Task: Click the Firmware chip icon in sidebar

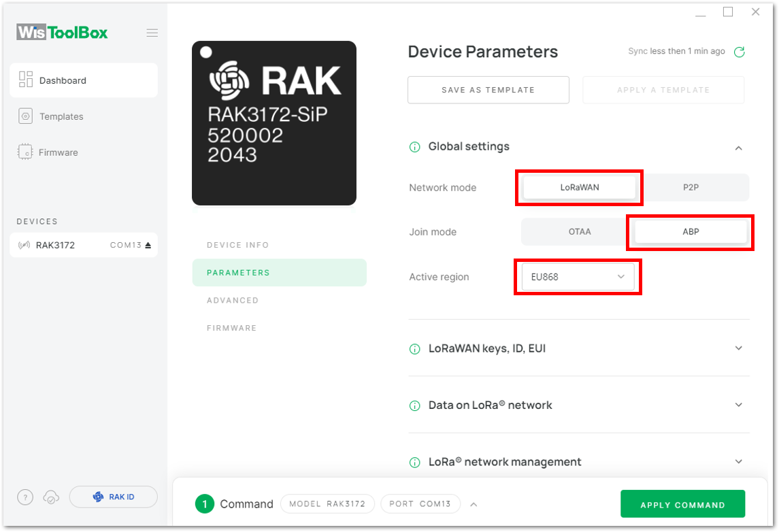Action: [25, 152]
